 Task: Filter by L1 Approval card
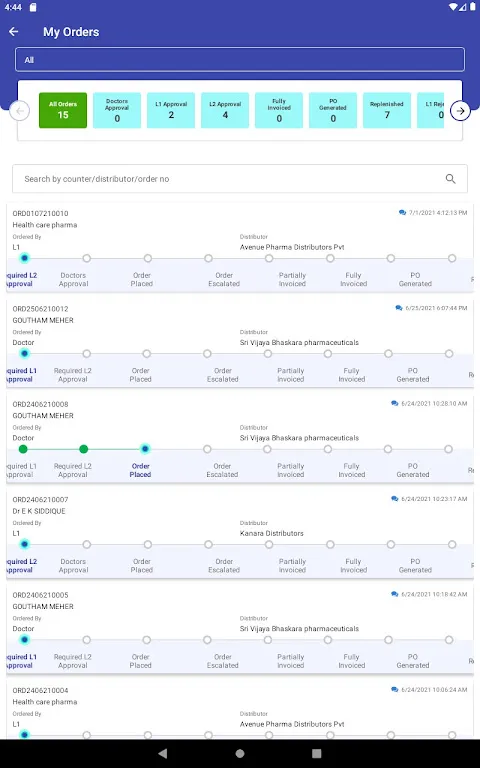point(171,111)
